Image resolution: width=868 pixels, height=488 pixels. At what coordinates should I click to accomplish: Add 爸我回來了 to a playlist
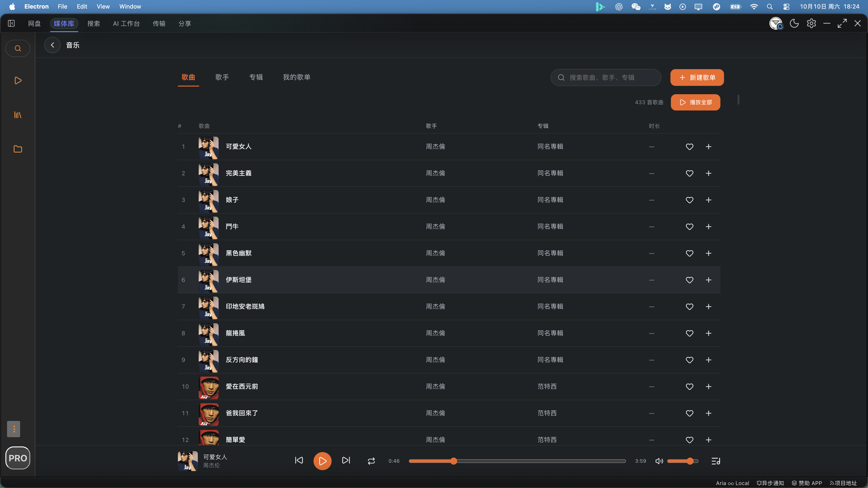[709, 413]
